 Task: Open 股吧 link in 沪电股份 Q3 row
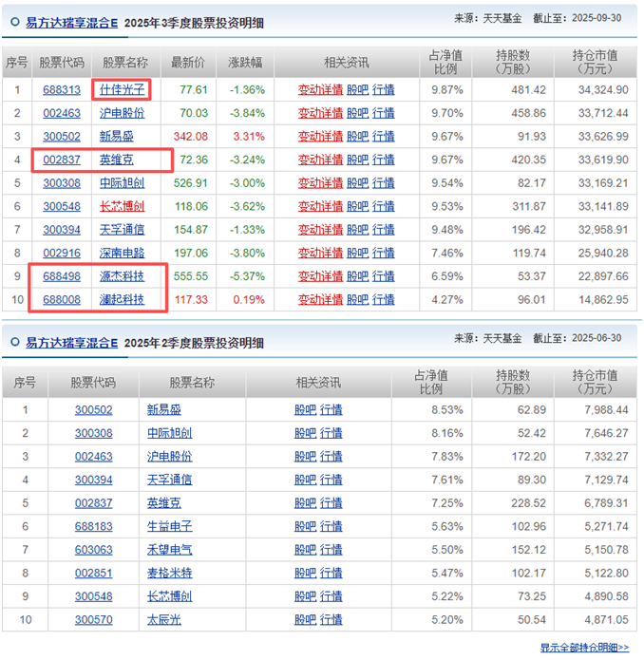(357, 113)
